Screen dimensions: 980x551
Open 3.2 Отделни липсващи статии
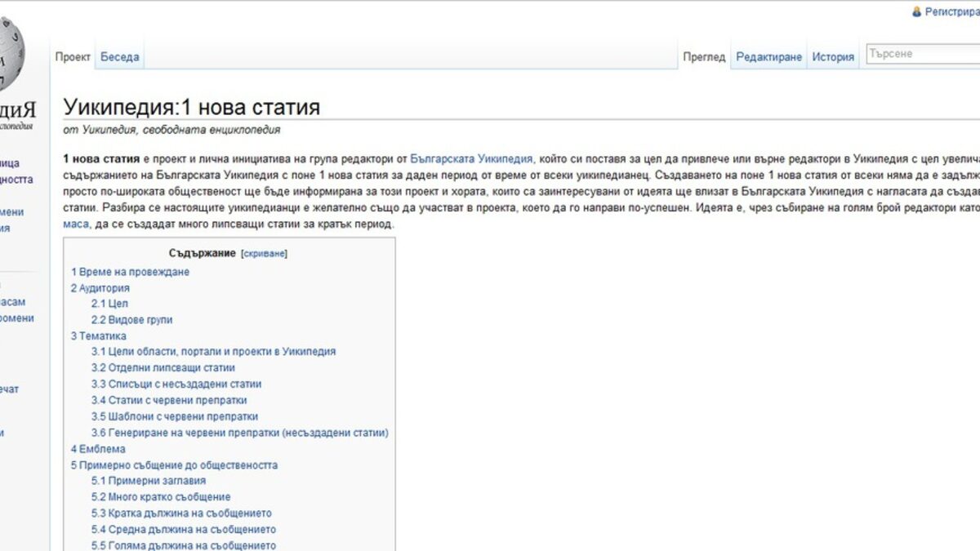(x=163, y=368)
